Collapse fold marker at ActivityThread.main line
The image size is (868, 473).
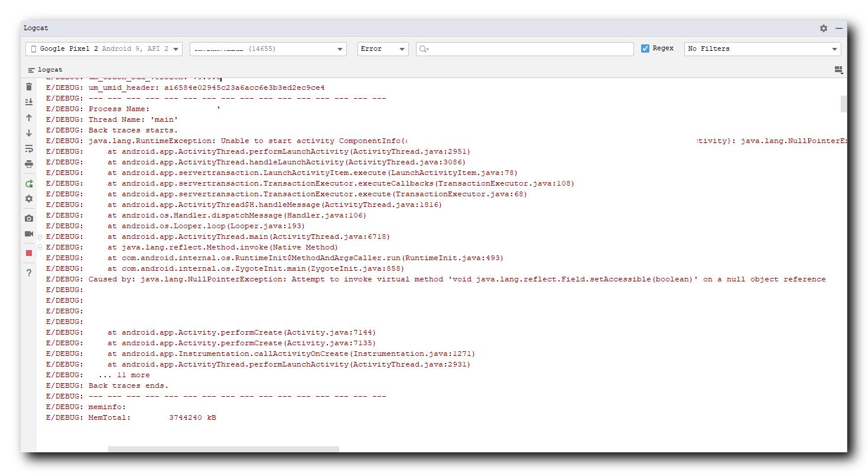[x=40, y=237]
